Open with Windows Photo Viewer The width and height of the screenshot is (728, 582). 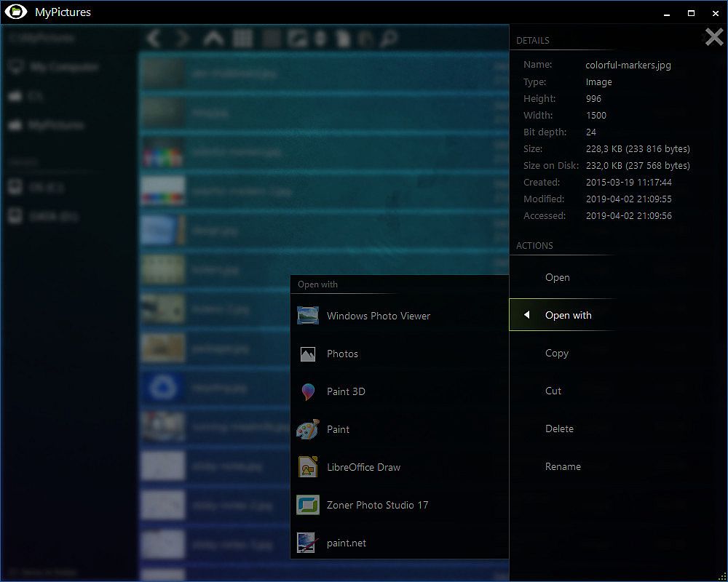coord(399,316)
